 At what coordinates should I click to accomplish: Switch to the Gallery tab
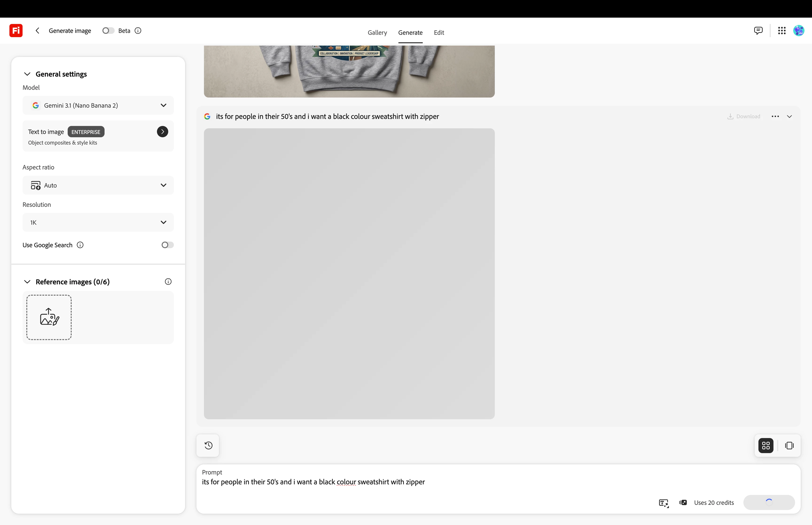377,33
